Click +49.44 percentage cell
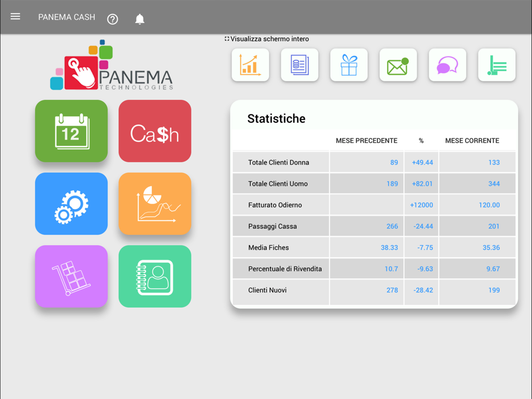The width and height of the screenshot is (532, 399). pyautogui.click(x=422, y=162)
